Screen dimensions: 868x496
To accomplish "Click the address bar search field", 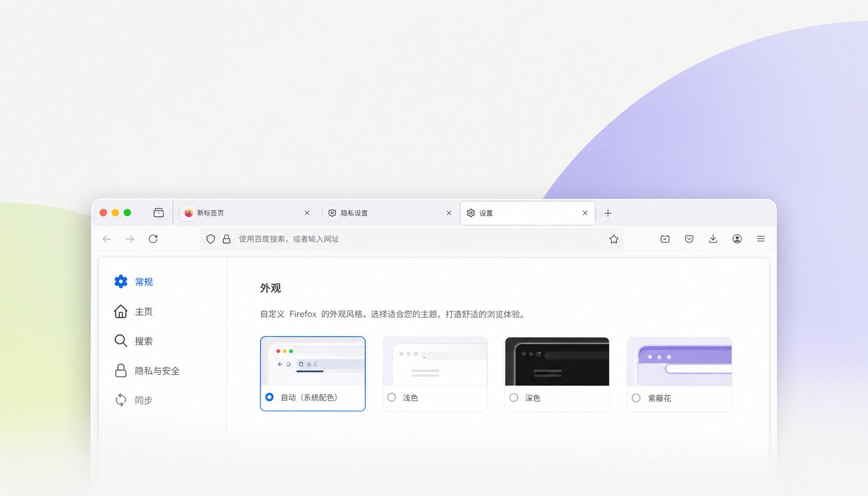I will [x=412, y=239].
